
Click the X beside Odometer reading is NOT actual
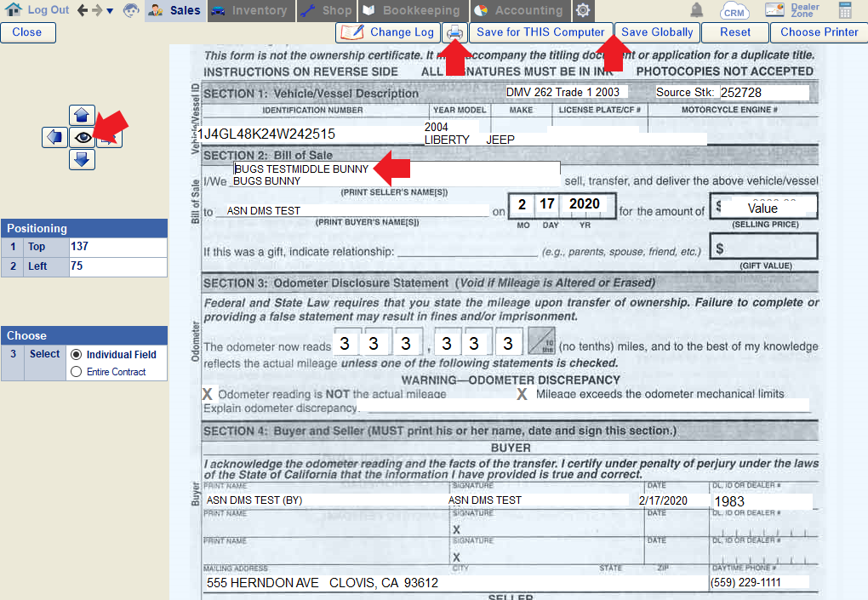click(207, 394)
